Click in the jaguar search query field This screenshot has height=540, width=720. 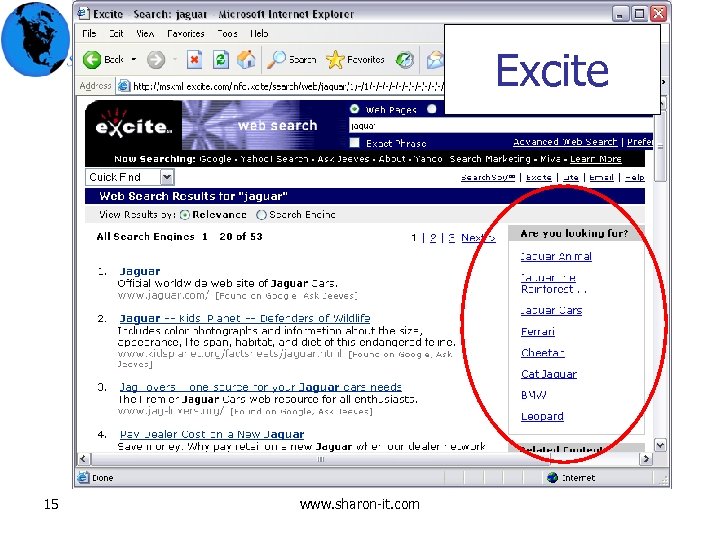[501, 125]
